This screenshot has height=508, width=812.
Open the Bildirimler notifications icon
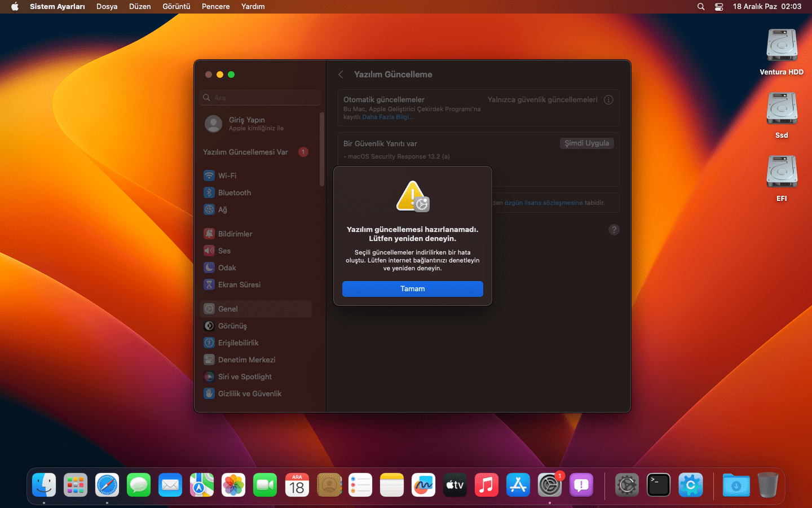[x=209, y=234]
